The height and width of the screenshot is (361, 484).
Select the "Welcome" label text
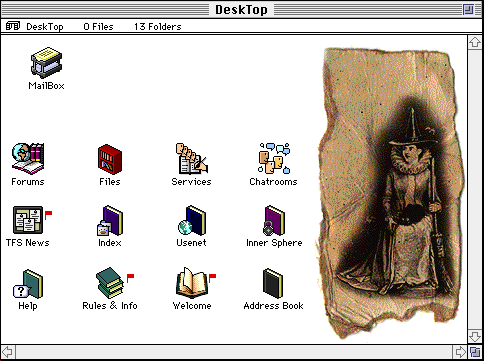pyautogui.click(x=192, y=306)
